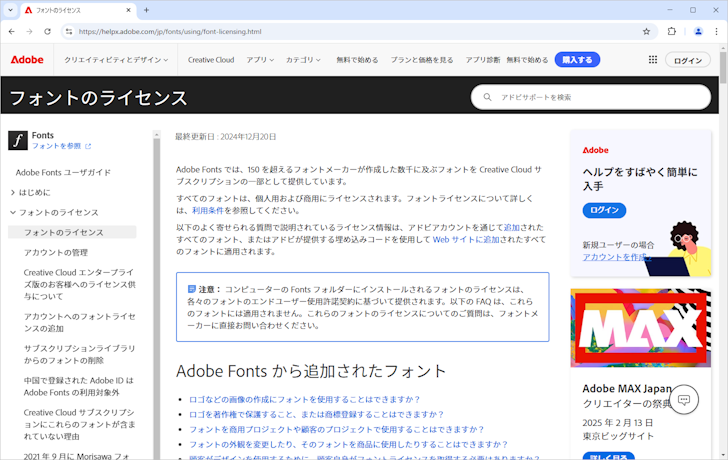The width and height of the screenshot is (728, 460).
Task: Open browser extensions puzzle icon
Action: pyautogui.click(x=672, y=32)
